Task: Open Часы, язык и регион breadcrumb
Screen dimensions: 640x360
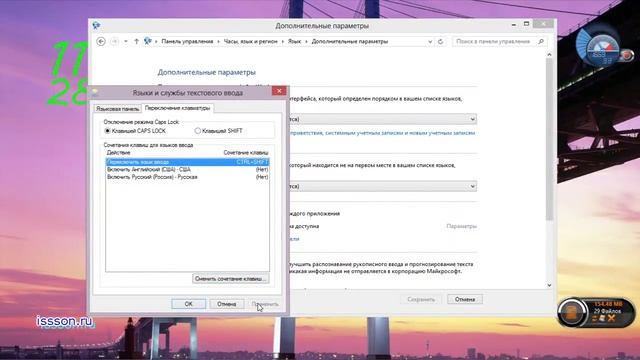Action: coord(251,41)
